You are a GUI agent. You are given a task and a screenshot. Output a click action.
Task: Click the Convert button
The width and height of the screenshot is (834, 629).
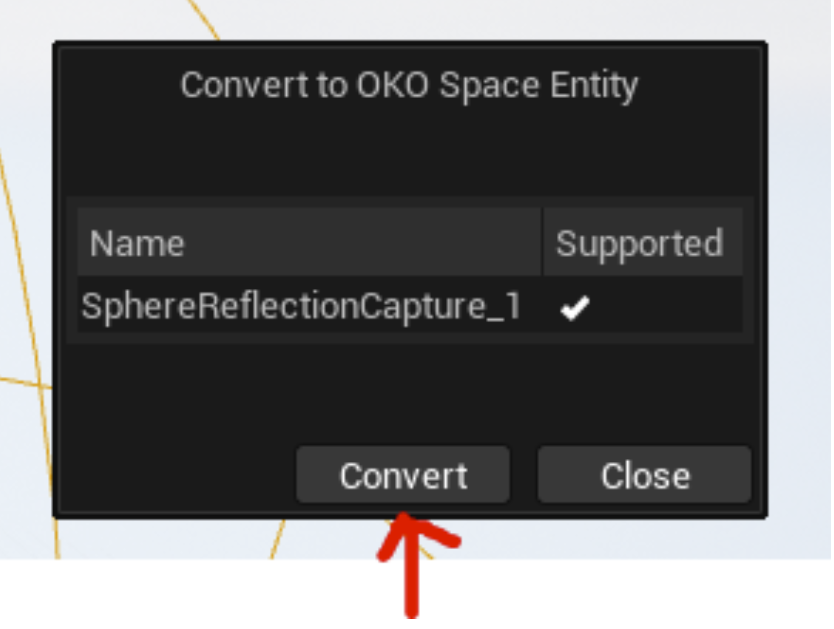pos(403,475)
